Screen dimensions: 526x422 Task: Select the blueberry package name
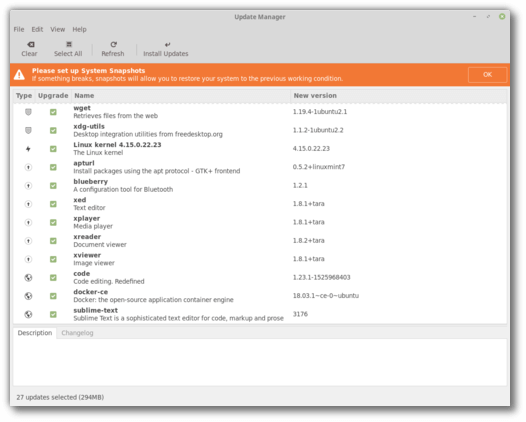pos(91,181)
